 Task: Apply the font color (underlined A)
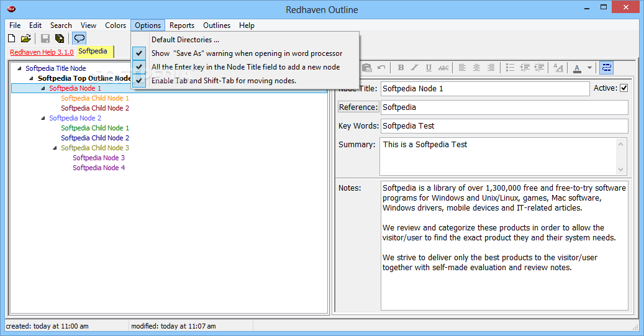tap(577, 68)
